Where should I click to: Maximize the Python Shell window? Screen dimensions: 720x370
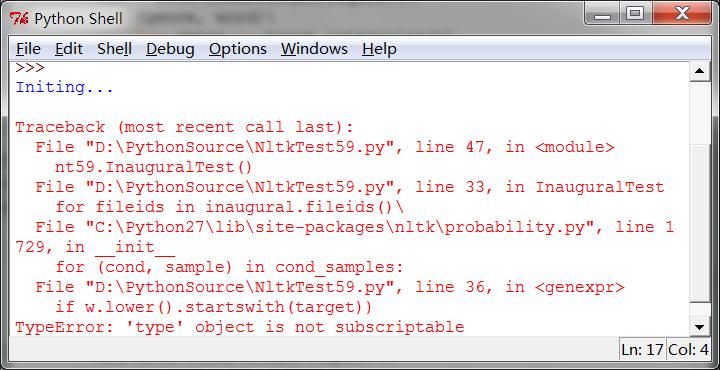[636, 15]
